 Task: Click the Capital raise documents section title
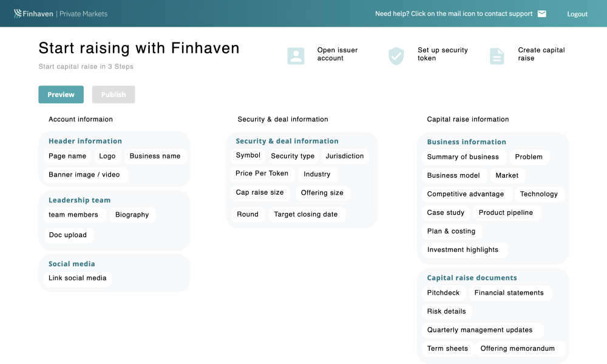472,278
